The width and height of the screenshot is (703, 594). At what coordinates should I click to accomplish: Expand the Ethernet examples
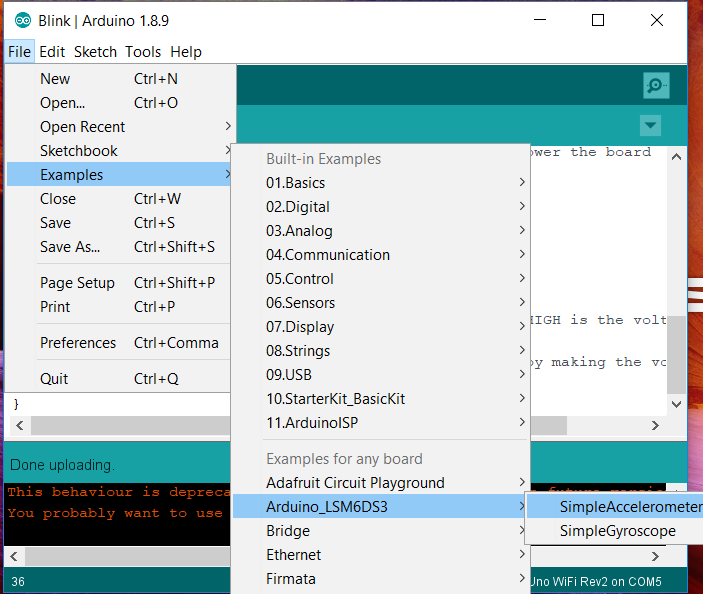click(x=381, y=555)
